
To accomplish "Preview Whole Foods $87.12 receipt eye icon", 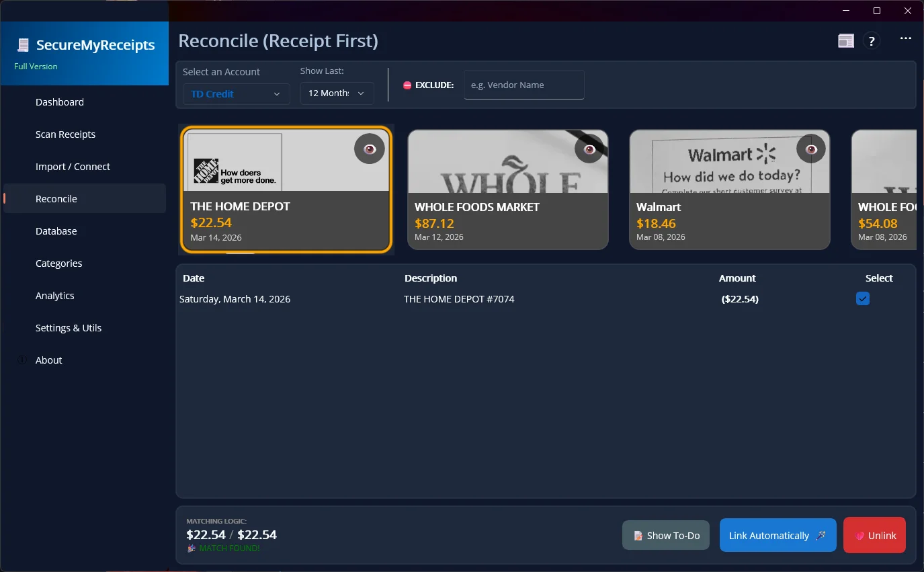I will 590,149.
